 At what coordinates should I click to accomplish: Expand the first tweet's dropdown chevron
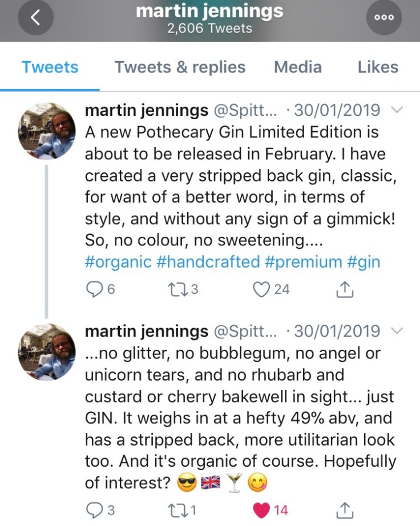[398, 110]
